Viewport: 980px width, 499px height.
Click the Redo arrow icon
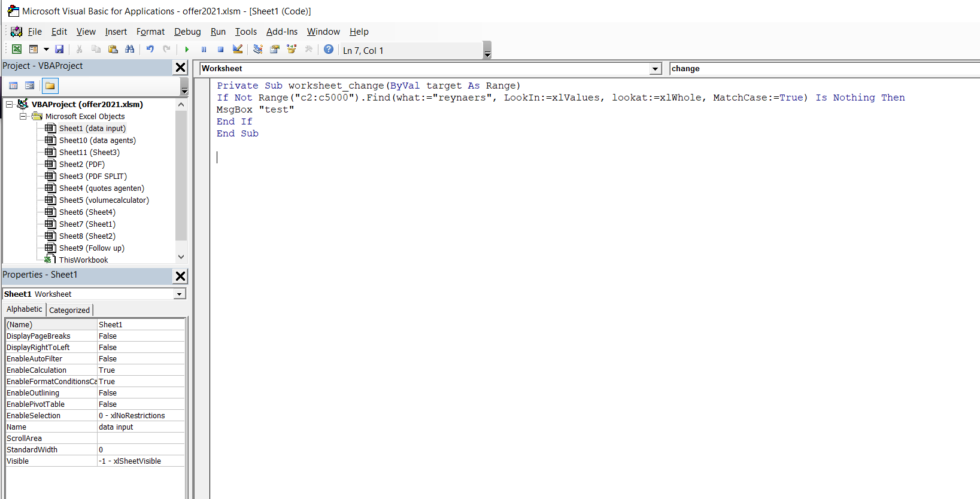[166, 49]
